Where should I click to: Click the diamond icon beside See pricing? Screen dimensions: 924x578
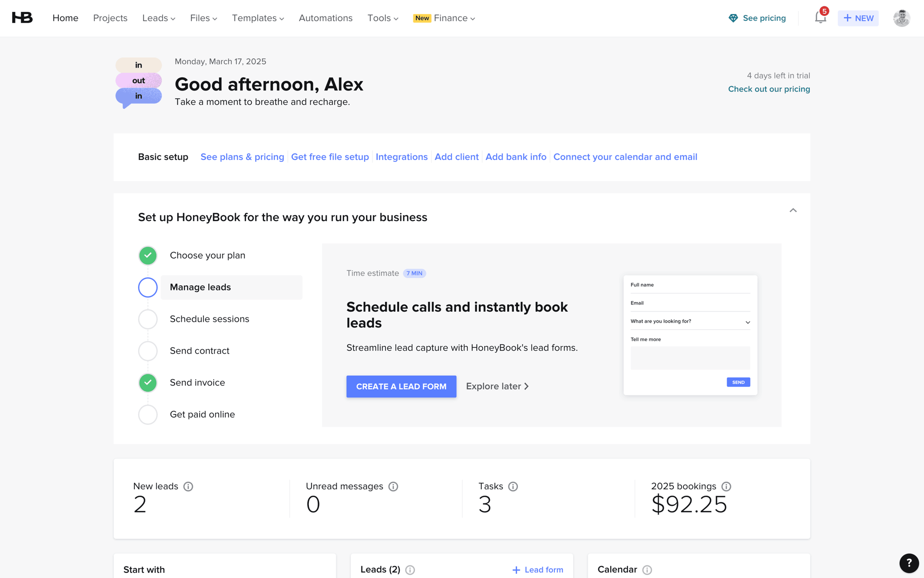click(733, 18)
